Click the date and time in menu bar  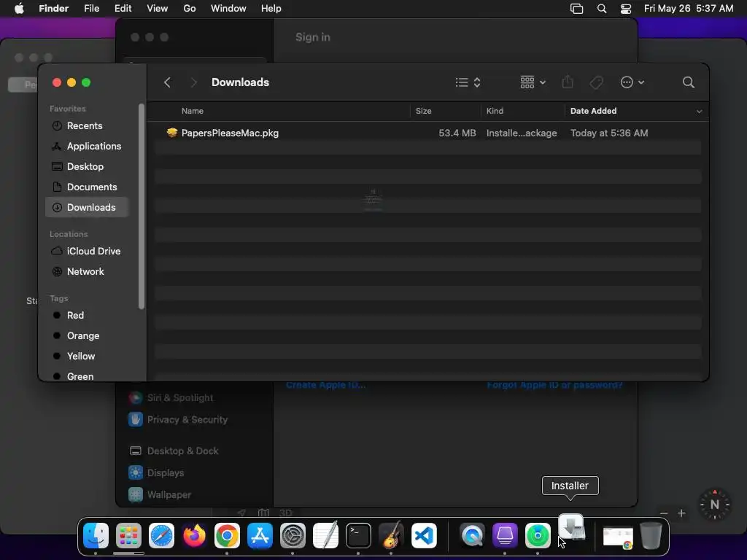click(689, 9)
